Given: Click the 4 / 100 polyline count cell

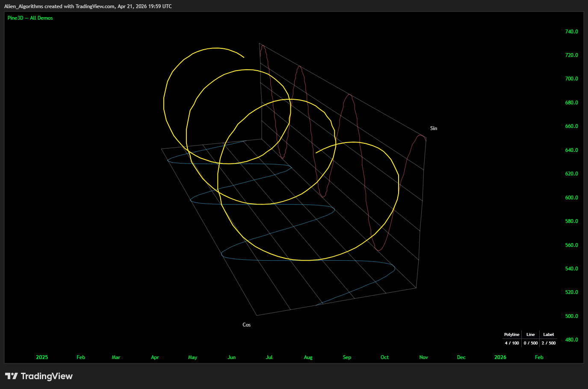Looking at the screenshot, I should [x=512, y=343].
